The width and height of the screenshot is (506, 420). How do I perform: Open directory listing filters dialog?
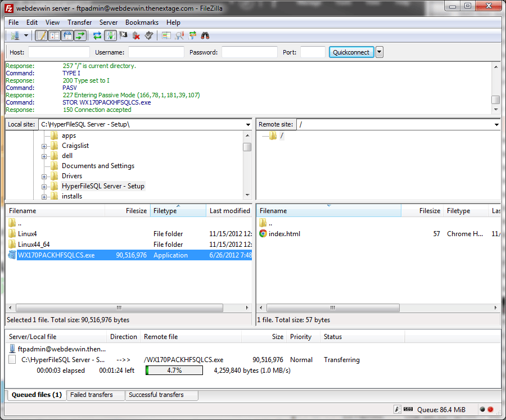point(166,35)
